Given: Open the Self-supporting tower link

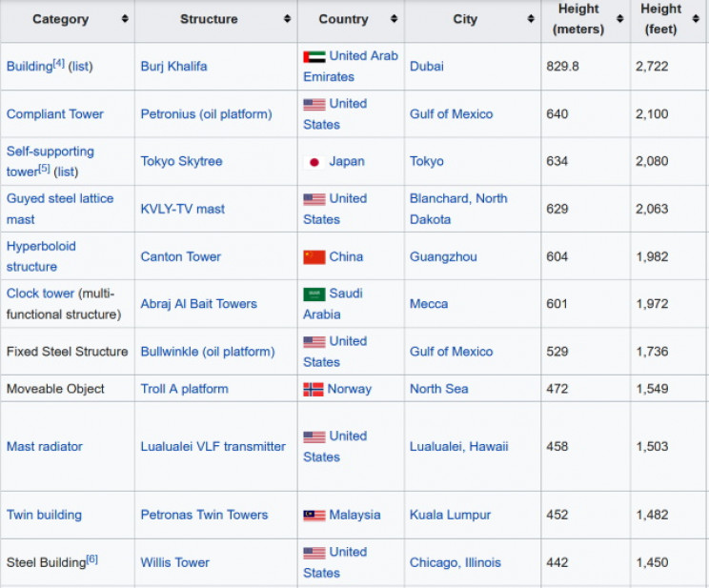Looking at the screenshot, I should click(x=51, y=161).
